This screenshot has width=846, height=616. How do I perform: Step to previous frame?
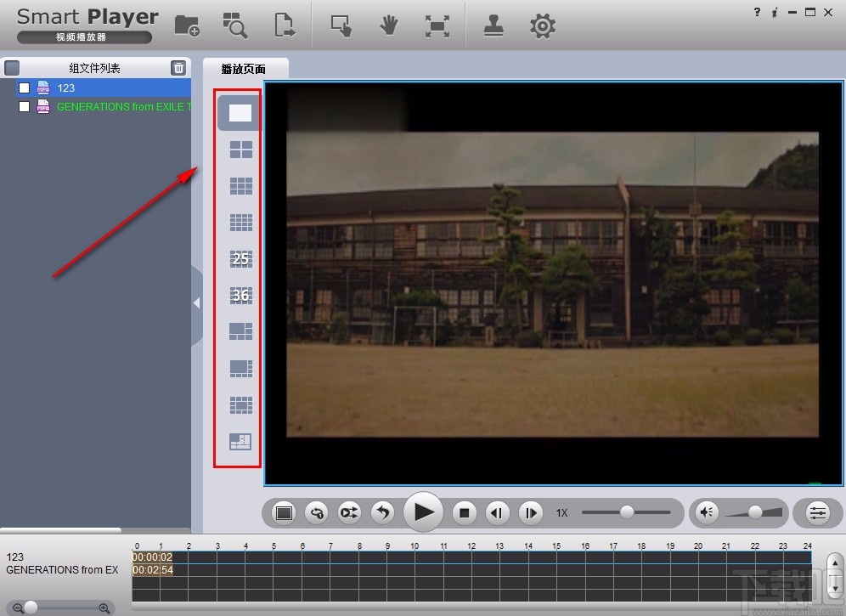click(497, 512)
